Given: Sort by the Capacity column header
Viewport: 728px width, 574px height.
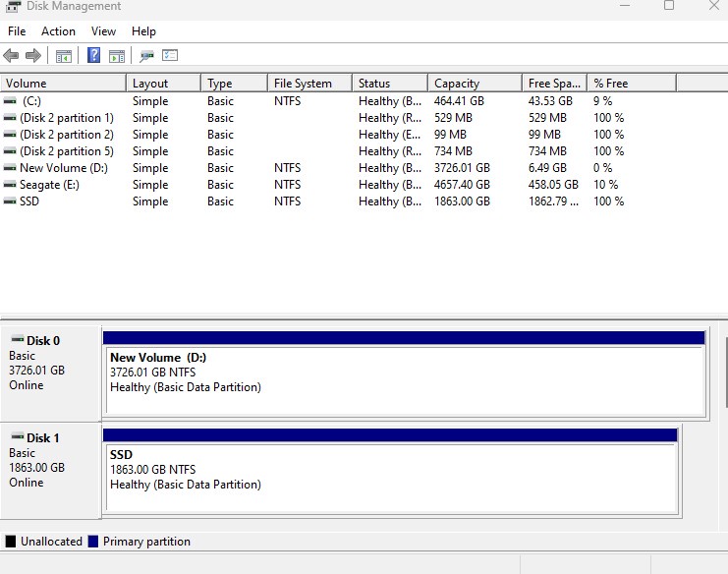Looking at the screenshot, I should [x=475, y=84].
